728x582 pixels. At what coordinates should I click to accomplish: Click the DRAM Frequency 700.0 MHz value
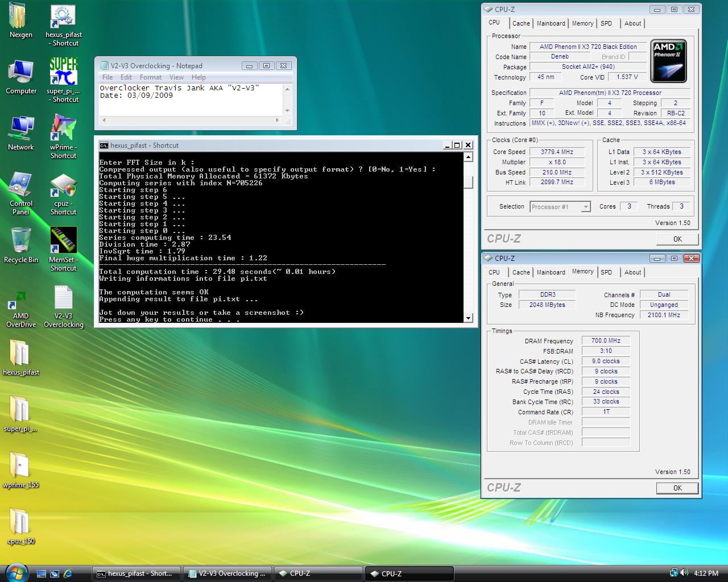[x=606, y=340]
